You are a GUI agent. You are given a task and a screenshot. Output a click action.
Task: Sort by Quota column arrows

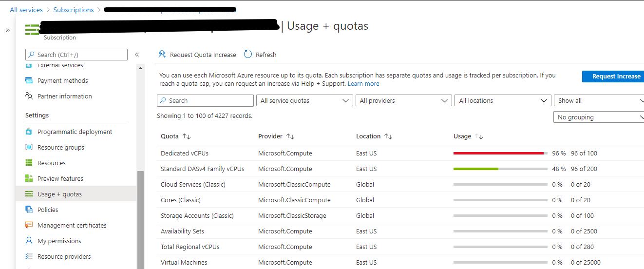point(187,136)
